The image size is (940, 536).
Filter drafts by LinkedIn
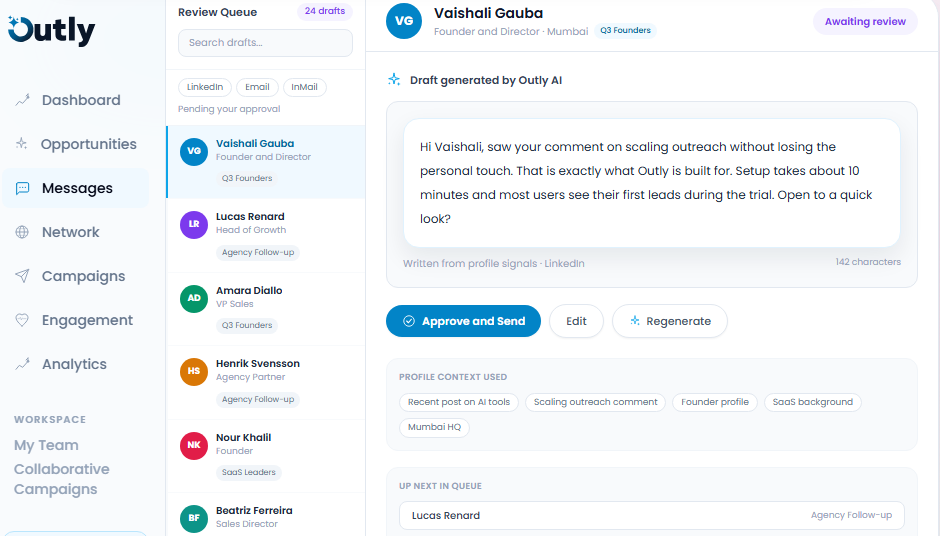click(204, 87)
